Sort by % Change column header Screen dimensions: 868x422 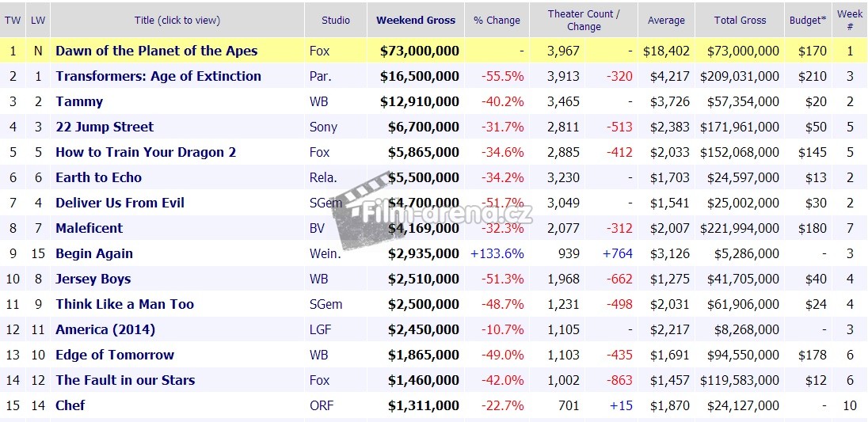(497, 20)
